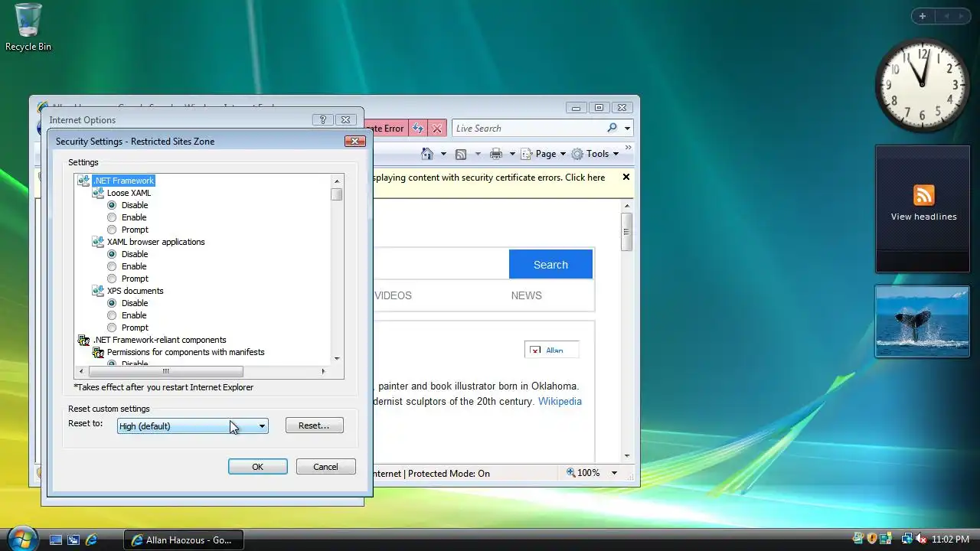The height and width of the screenshot is (551, 980).
Task: Select the Loose XAML setting heading
Action: (129, 193)
